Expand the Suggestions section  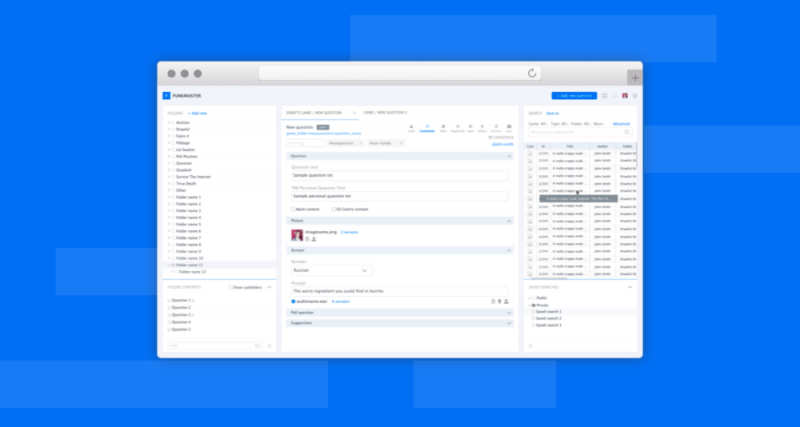pyautogui.click(x=508, y=323)
